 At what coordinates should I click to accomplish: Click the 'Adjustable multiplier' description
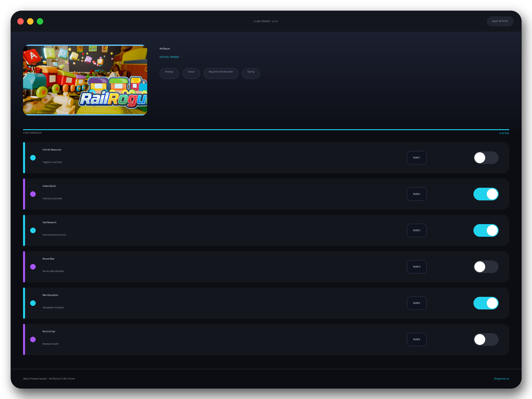coord(53,307)
